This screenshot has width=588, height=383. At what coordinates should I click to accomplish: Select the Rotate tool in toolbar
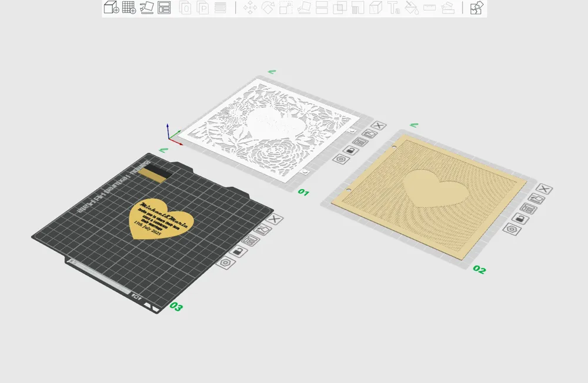(268, 8)
